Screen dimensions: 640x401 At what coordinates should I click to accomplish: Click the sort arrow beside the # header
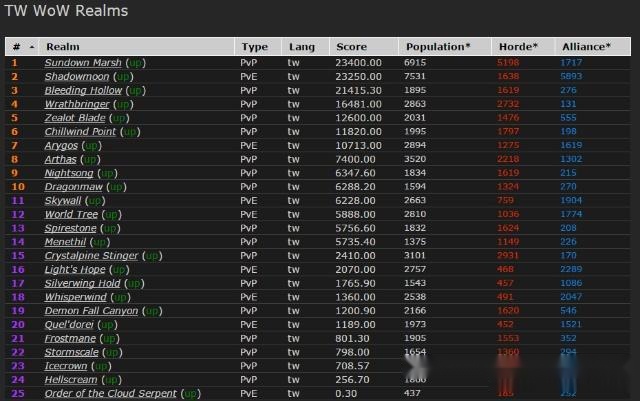click(x=32, y=47)
